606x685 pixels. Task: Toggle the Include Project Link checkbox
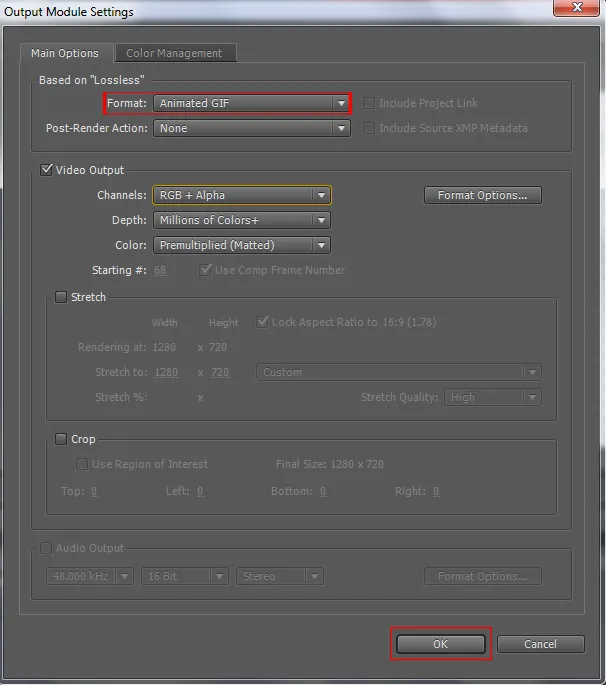(x=369, y=103)
